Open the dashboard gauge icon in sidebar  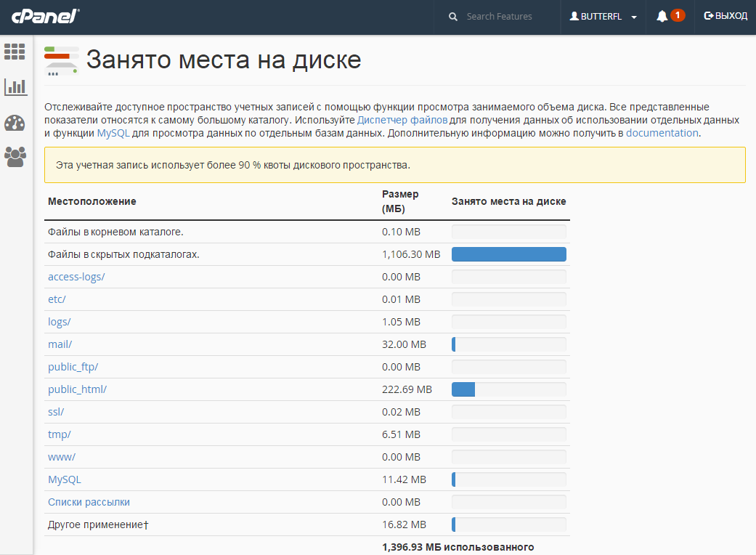[15, 122]
